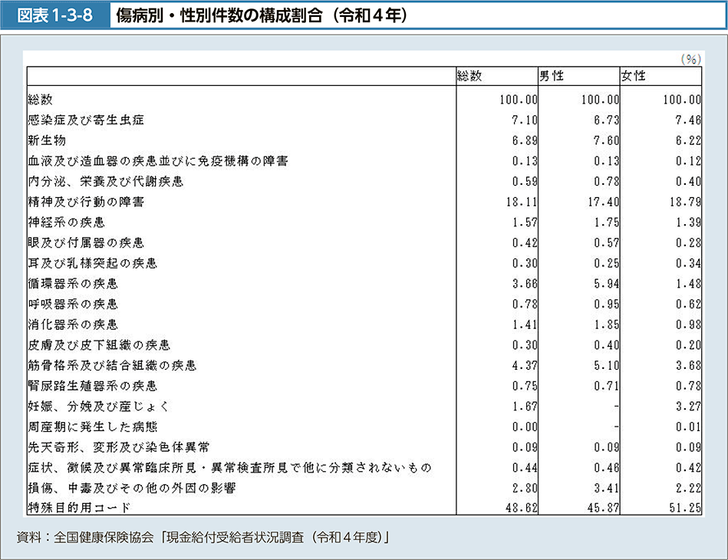The height and width of the screenshot is (560, 728).
Task: Select the 男性 column header
Action: (552, 75)
